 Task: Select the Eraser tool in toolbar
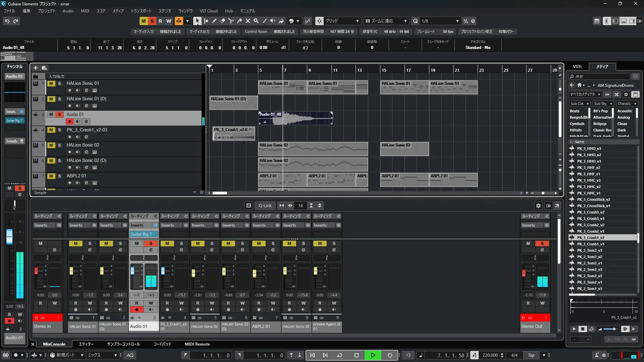coord(223,21)
